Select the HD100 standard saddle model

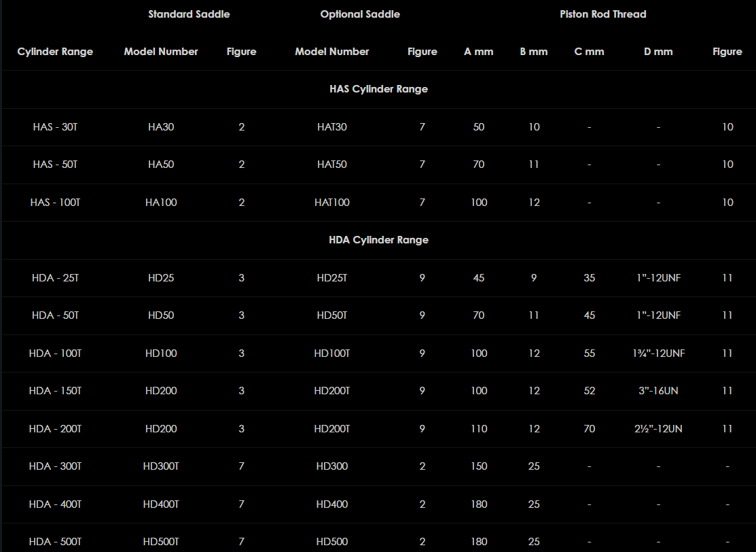pos(161,353)
